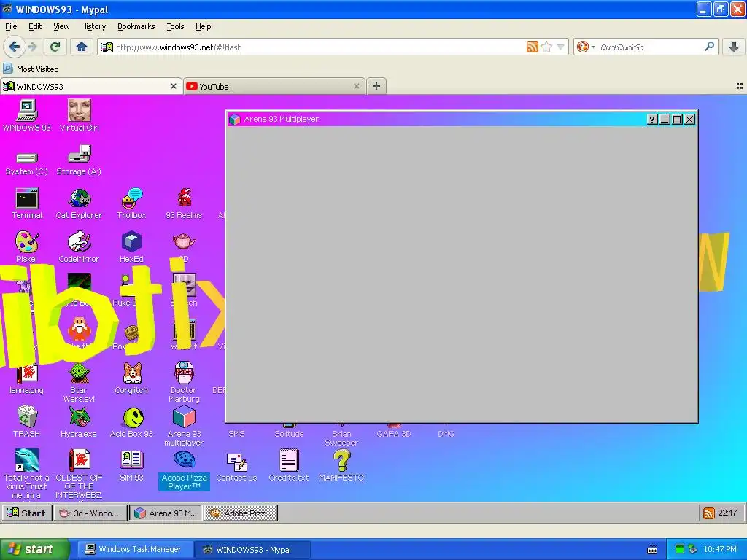The width and height of the screenshot is (747, 560).
Task: Switch to the Adobe Pizz... taskbar item
Action: [241, 513]
